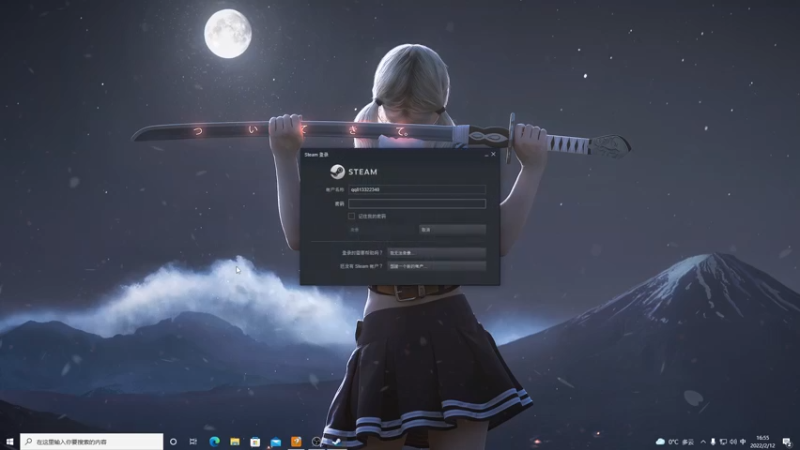Open the checkmark app on the taskbar

336,441
